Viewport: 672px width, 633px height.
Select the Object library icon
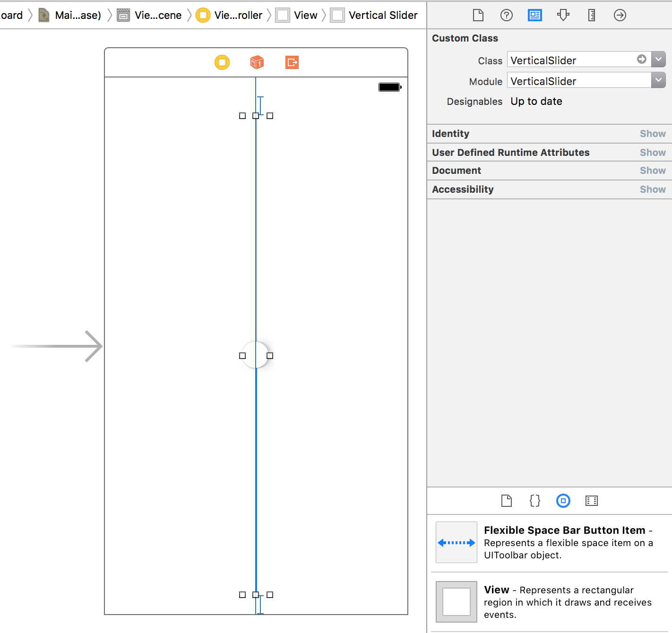(563, 501)
